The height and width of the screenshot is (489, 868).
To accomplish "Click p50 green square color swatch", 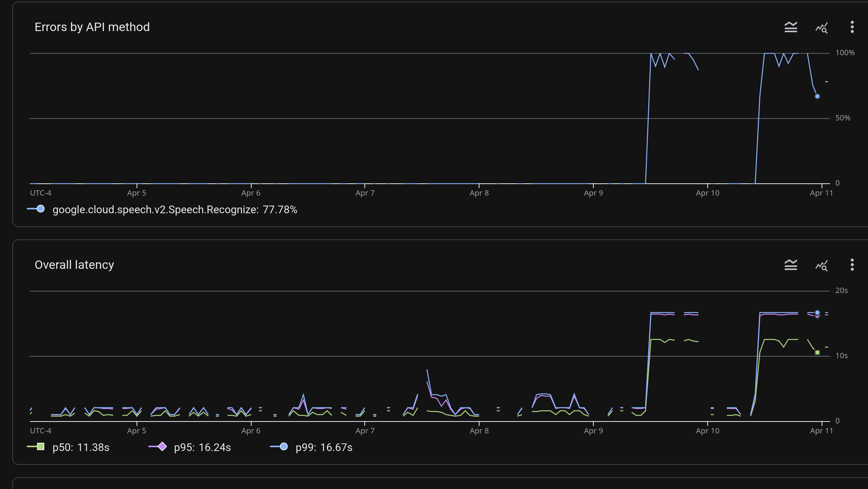I will pos(40,446).
